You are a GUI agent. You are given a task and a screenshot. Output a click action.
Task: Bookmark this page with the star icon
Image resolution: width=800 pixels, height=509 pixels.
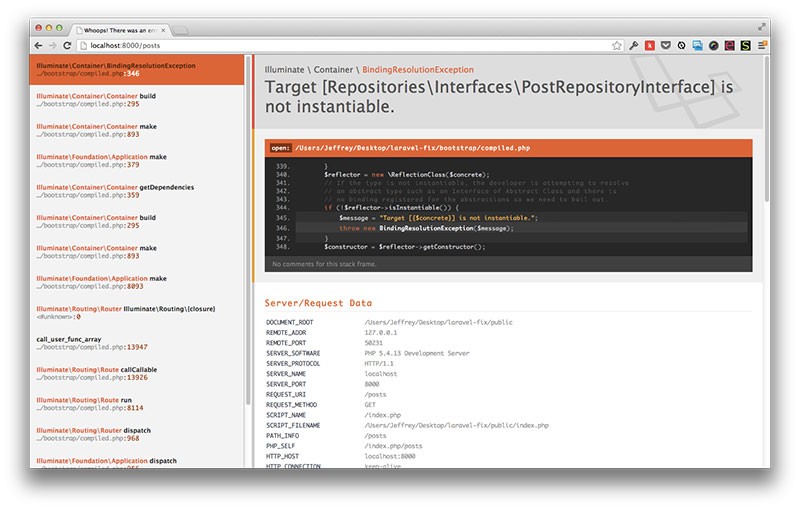pyautogui.click(x=617, y=45)
